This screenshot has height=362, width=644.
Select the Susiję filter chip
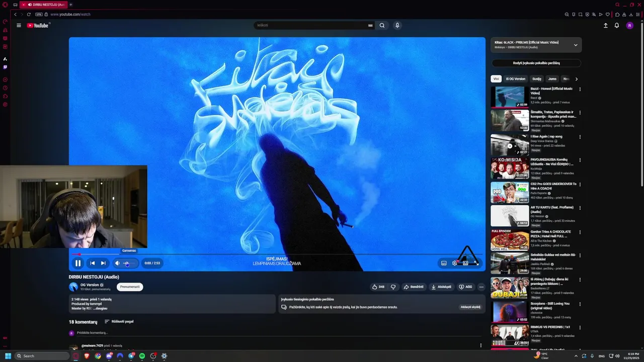537,78
